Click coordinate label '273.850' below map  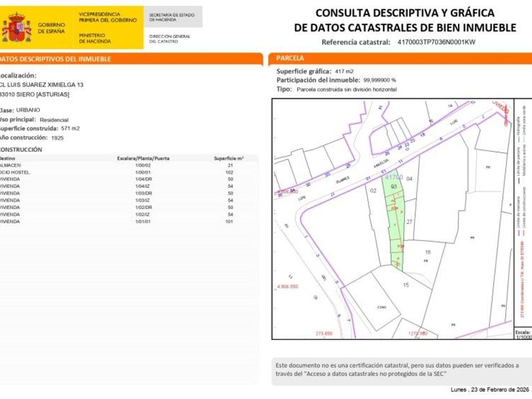point(324,334)
